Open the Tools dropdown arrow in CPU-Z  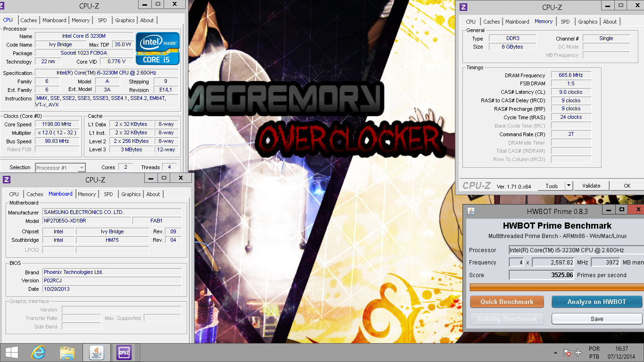click(x=569, y=186)
